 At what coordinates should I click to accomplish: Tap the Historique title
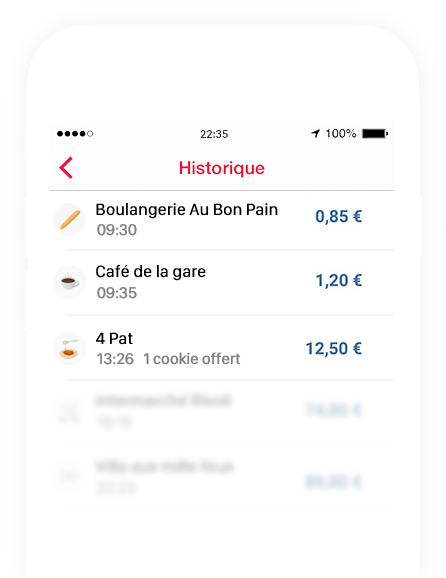(x=222, y=168)
